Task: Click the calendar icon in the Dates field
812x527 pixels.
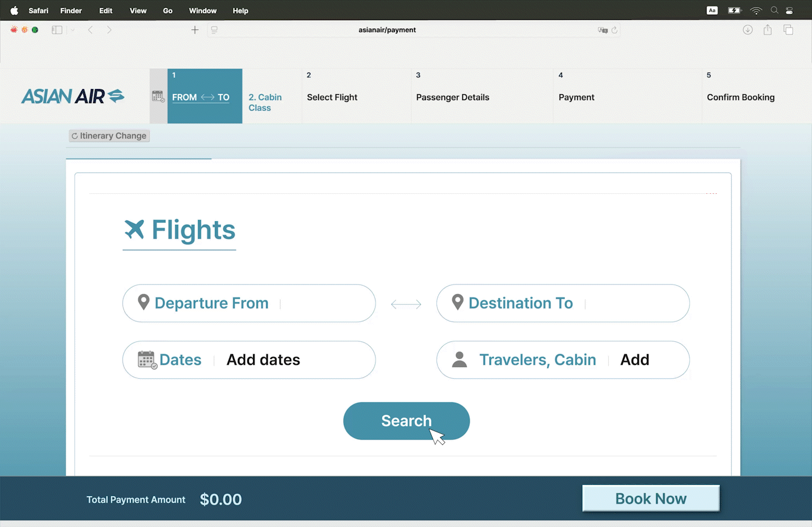Action: tap(147, 360)
